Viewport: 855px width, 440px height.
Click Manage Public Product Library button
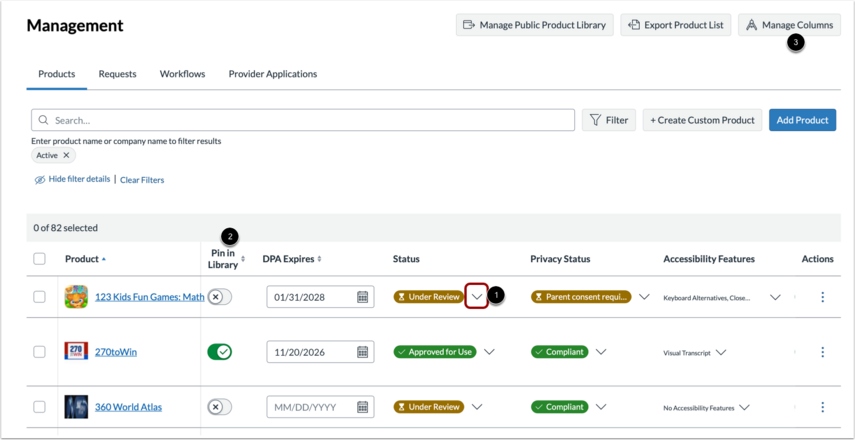point(534,25)
